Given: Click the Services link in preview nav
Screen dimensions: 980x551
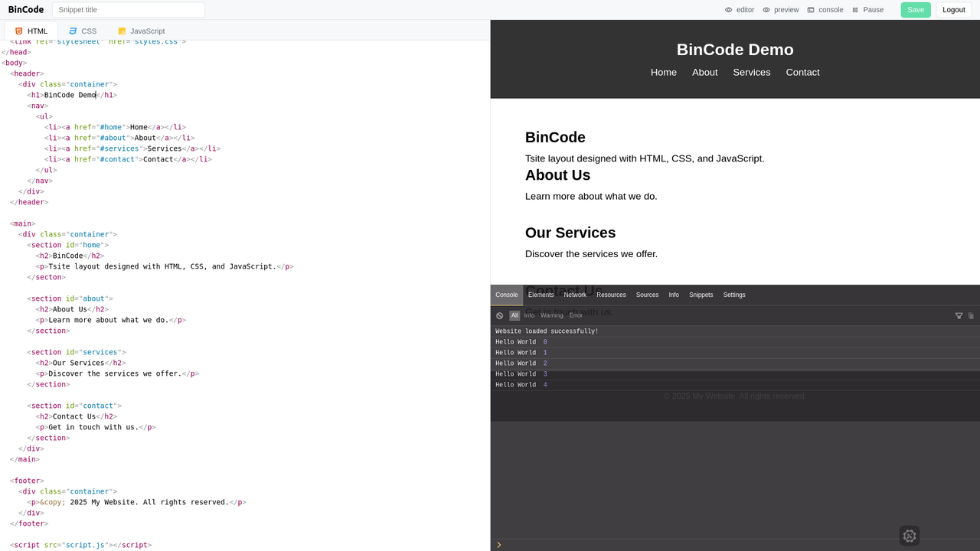Looking at the screenshot, I should [x=752, y=72].
